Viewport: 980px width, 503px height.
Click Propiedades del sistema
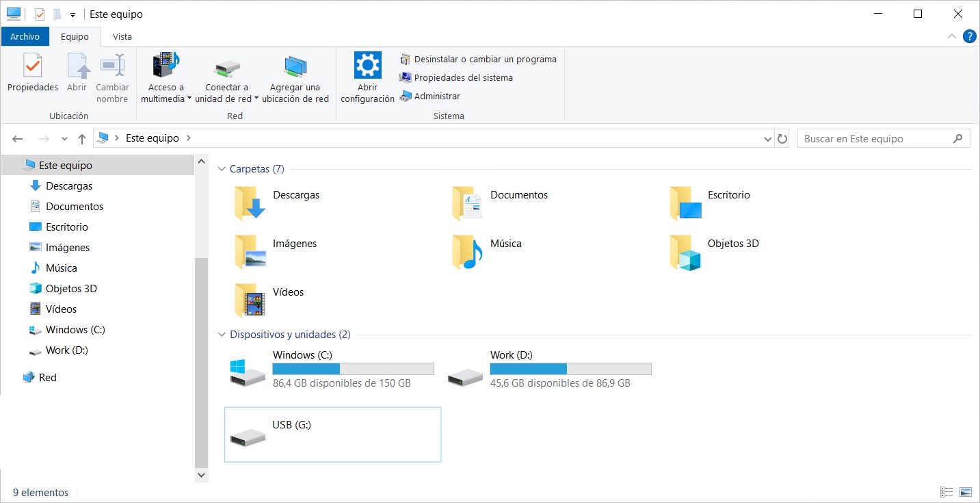463,78
